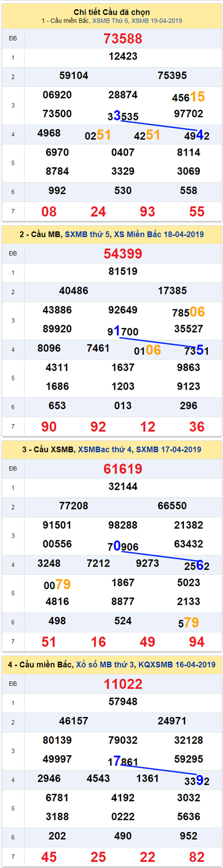223x868 pixels.
Task: Select special prize number 11022
Action: pos(123,684)
